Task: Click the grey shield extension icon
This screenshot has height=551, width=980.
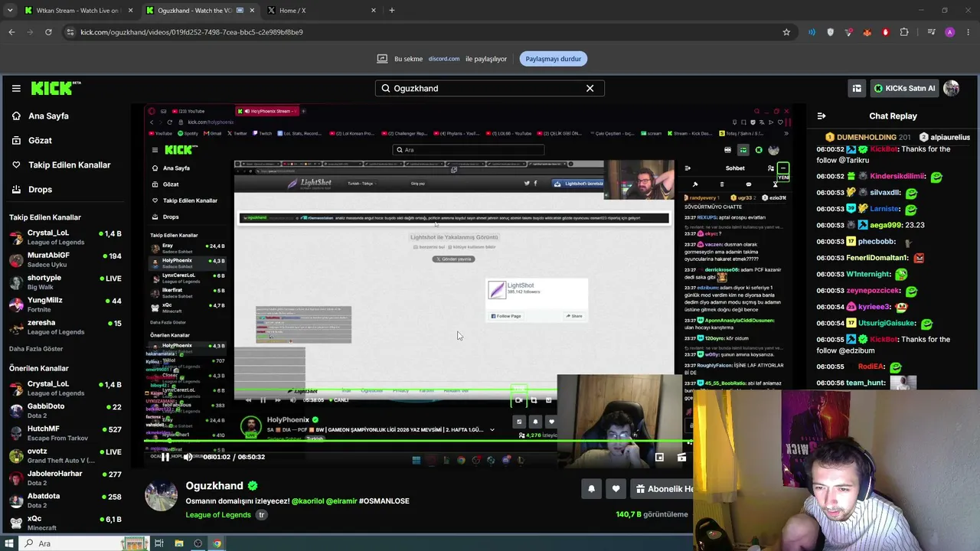Action: (x=830, y=32)
